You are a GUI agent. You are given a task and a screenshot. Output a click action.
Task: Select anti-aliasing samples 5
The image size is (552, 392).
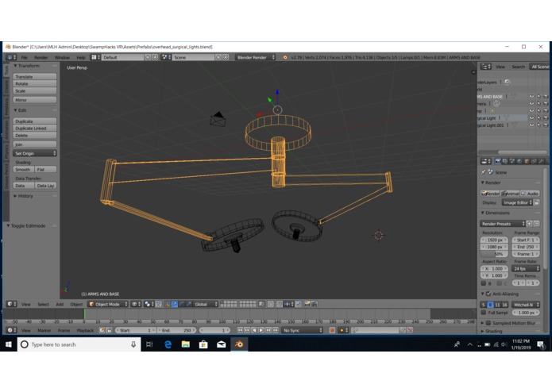click(x=484, y=305)
